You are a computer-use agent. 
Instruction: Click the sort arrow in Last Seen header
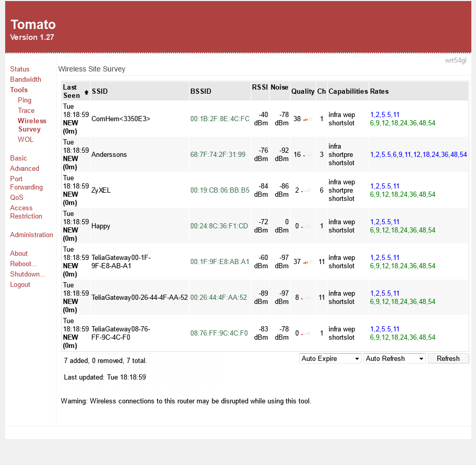click(x=86, y=92)
